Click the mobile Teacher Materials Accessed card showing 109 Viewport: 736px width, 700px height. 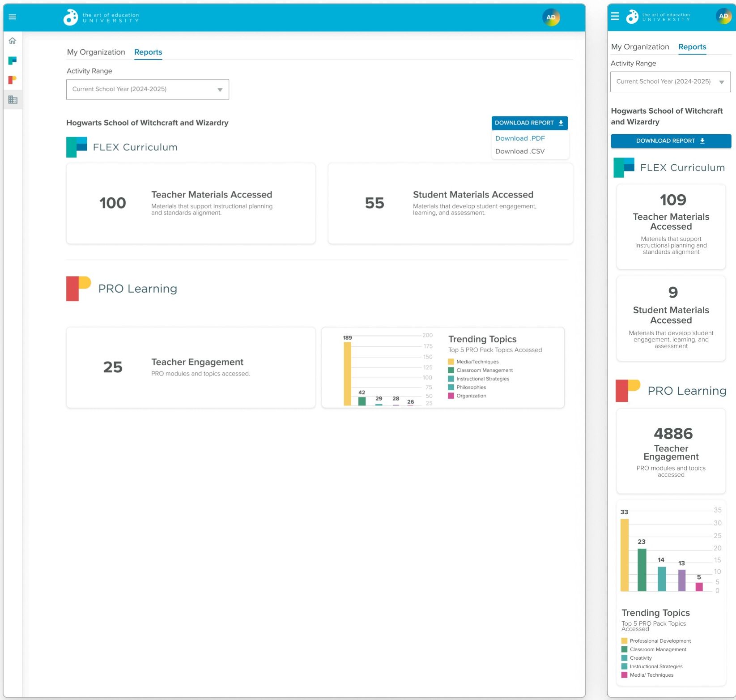pos(671,226)
